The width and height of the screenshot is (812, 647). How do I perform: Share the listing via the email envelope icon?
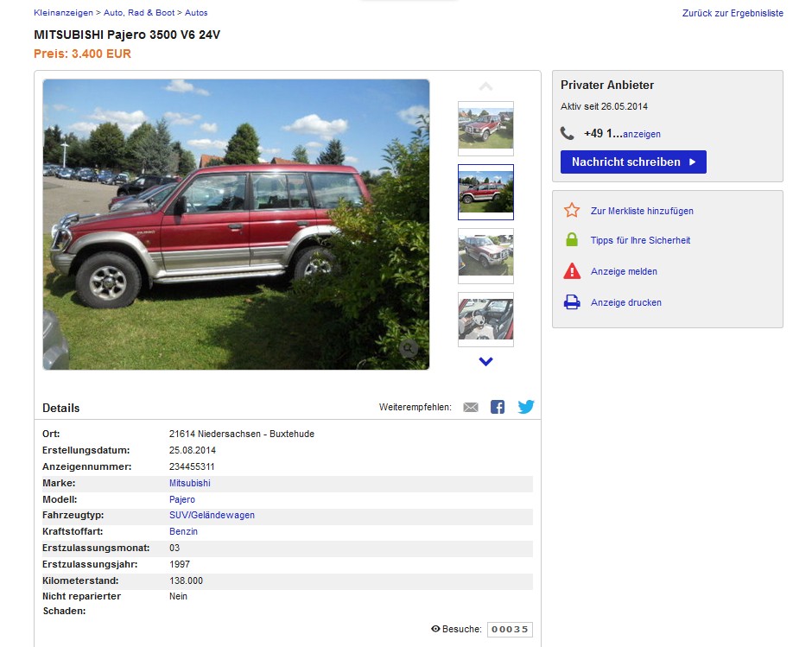click(470, 407)
